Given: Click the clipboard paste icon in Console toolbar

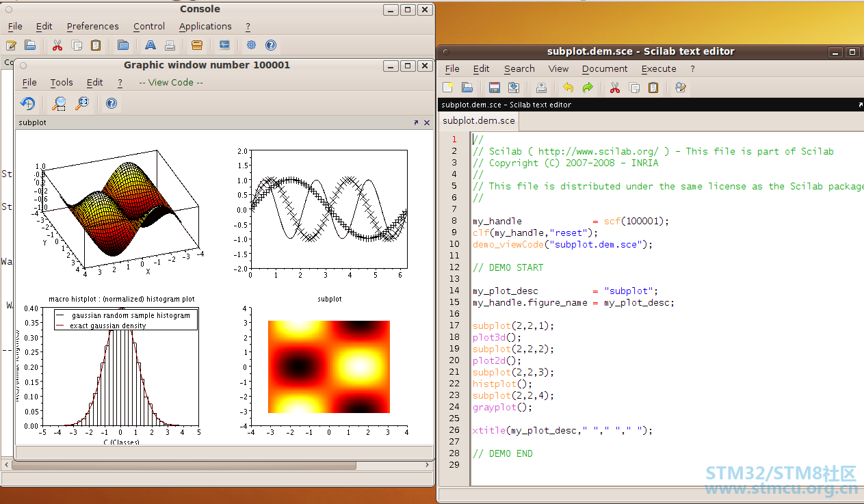Looking at the screenshot, I should pos(96,45).
